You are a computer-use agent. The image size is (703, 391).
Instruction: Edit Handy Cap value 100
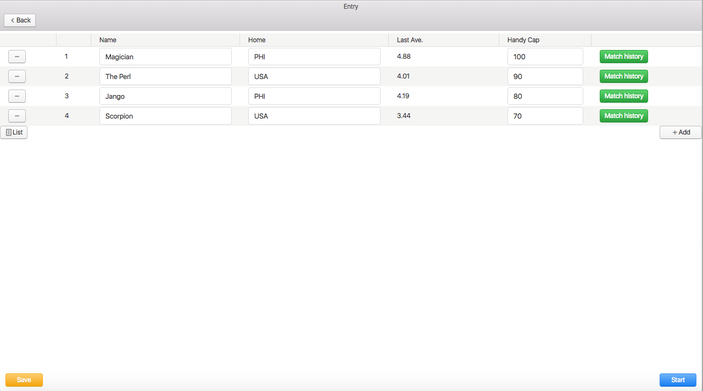(545, 56)
